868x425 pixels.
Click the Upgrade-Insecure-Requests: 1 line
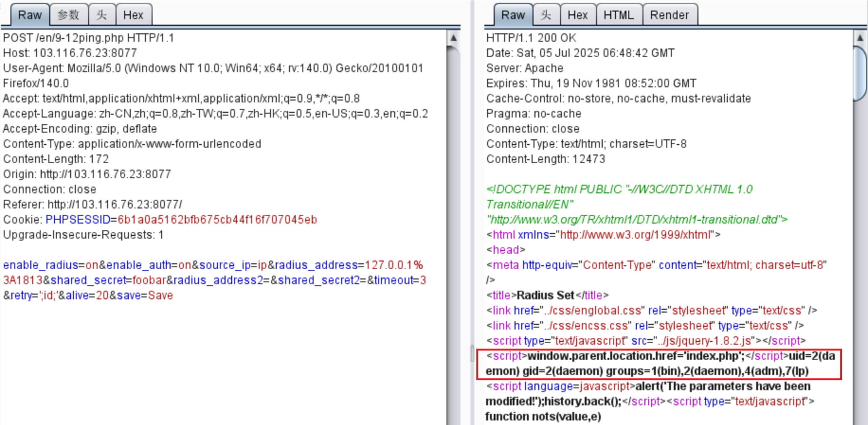coord(83,235)
